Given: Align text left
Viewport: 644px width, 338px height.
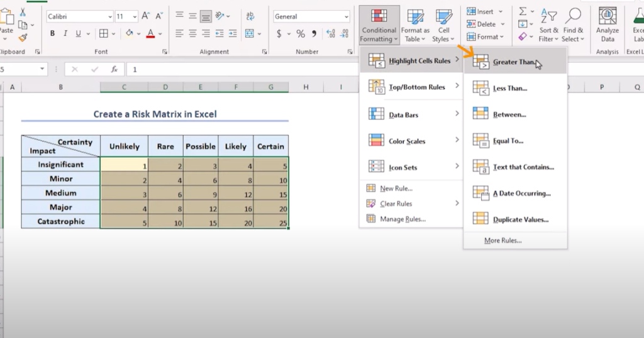Looking at the screenshot, I should click(179, 34).
